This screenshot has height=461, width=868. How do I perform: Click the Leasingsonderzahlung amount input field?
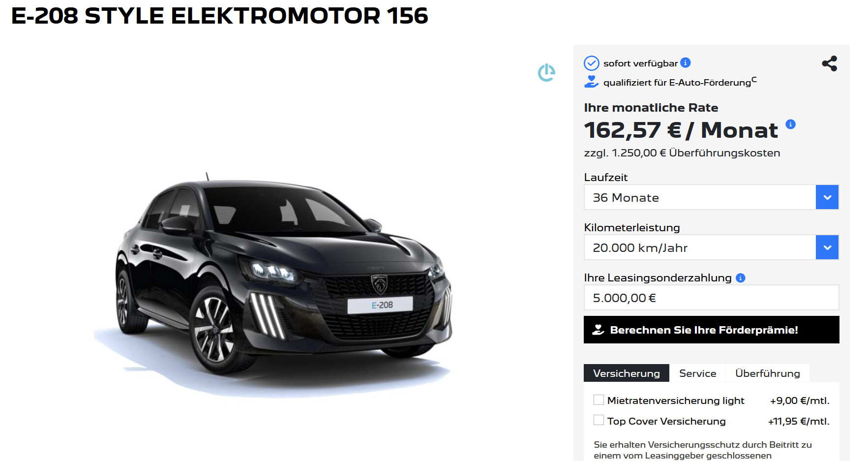point(711,298)
